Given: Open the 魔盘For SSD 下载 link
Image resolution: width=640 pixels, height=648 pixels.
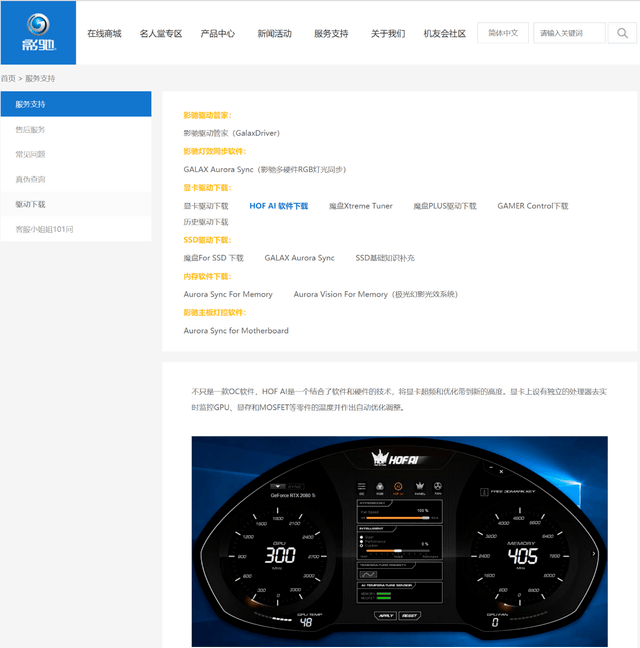Looking at the screenshot, I should point(214,258).
